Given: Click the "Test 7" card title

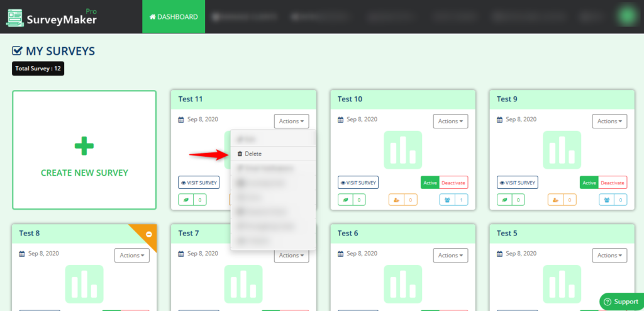Looking at the screenshot, I should click(x=189, y=233).
